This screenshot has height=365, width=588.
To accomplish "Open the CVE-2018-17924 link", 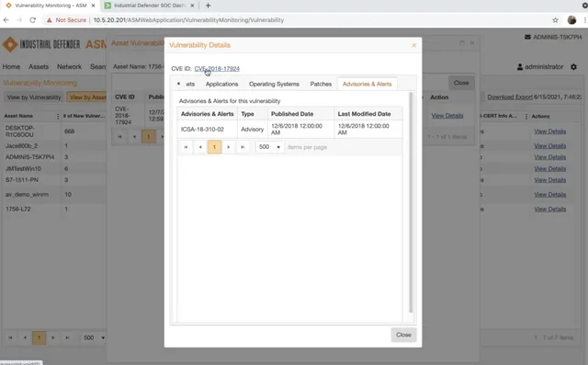I will pos(217,69).
